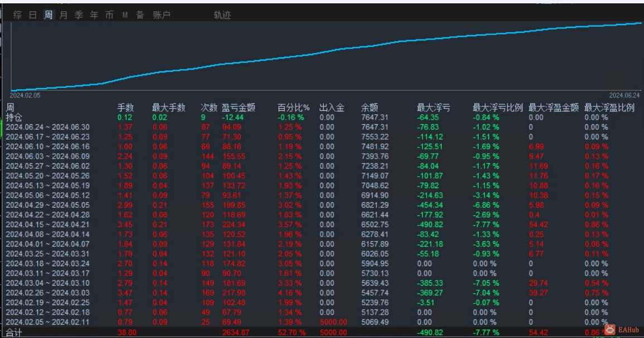Click the 7647.31 balance in 持仓 row
The image size is (644, 338).
(x=375, y=117)
